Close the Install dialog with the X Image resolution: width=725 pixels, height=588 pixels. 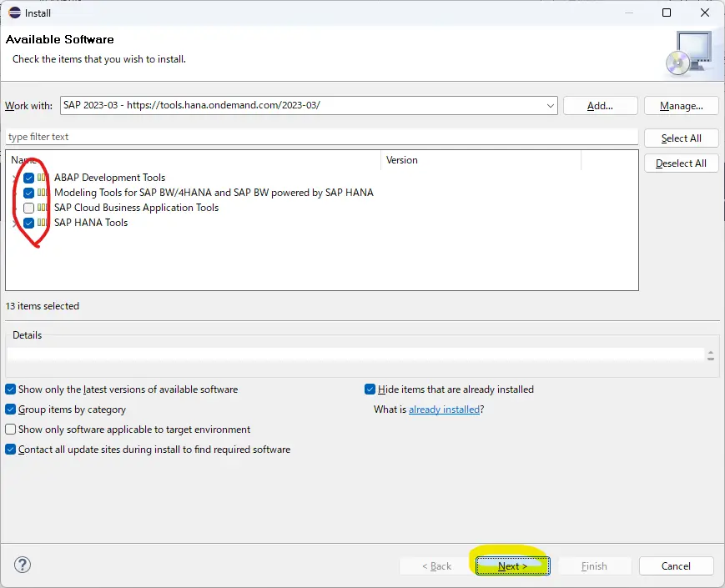(x=705, y=13)
